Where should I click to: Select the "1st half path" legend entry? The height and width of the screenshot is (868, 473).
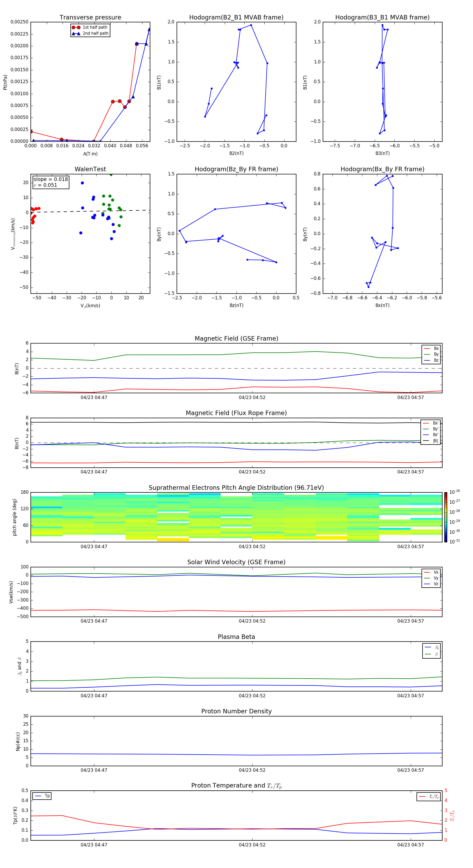(x=90, y=27)
